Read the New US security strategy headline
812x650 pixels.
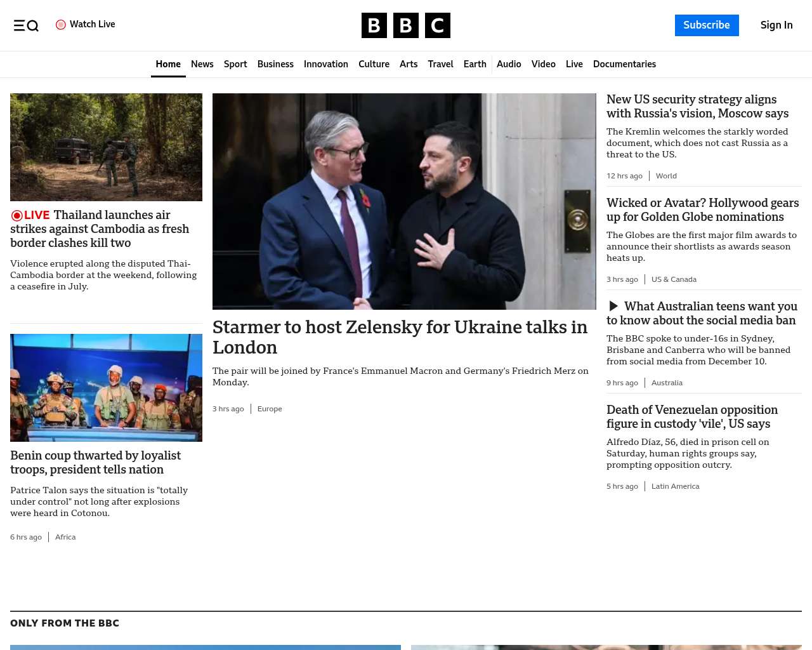tap(697, 107)
